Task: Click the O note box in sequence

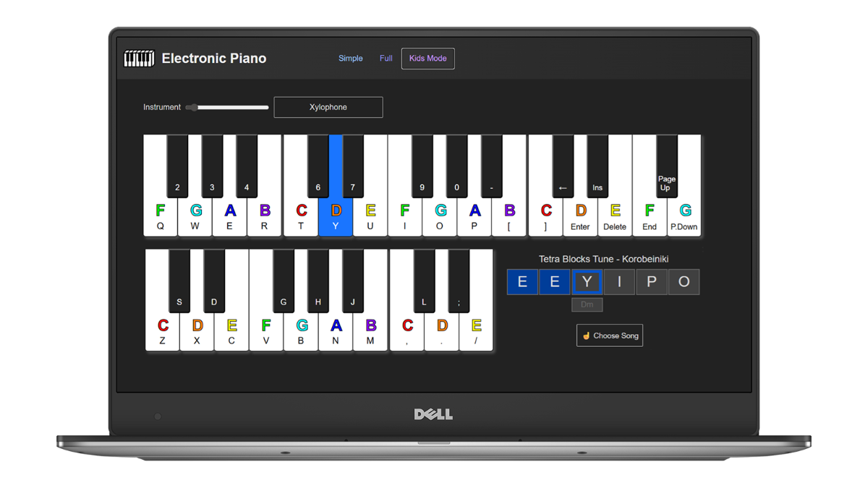Action: point(684,282)
